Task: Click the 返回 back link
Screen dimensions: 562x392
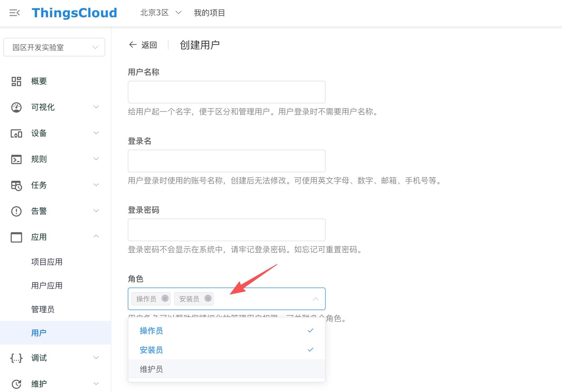Action: [x=143, y=45]
